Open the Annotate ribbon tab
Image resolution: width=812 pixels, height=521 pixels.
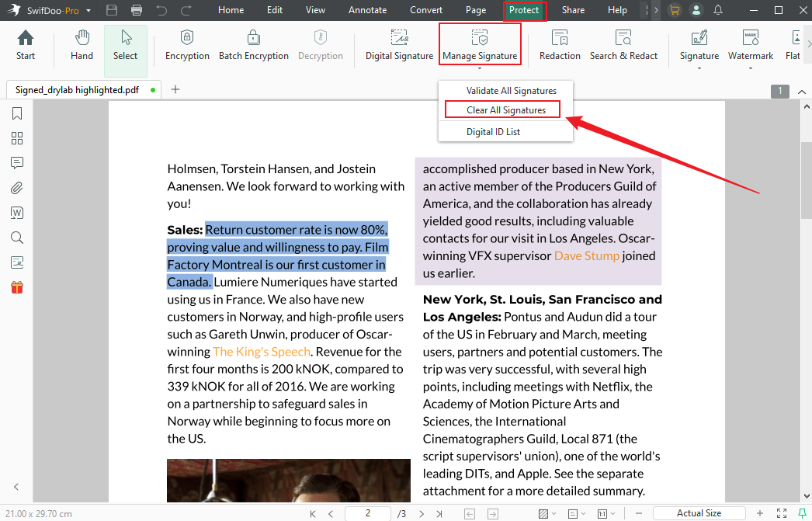(x=367, y=10)
